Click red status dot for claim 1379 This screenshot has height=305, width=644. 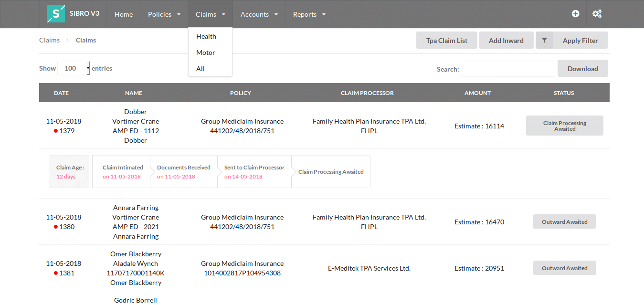click(x=56, y=131)
